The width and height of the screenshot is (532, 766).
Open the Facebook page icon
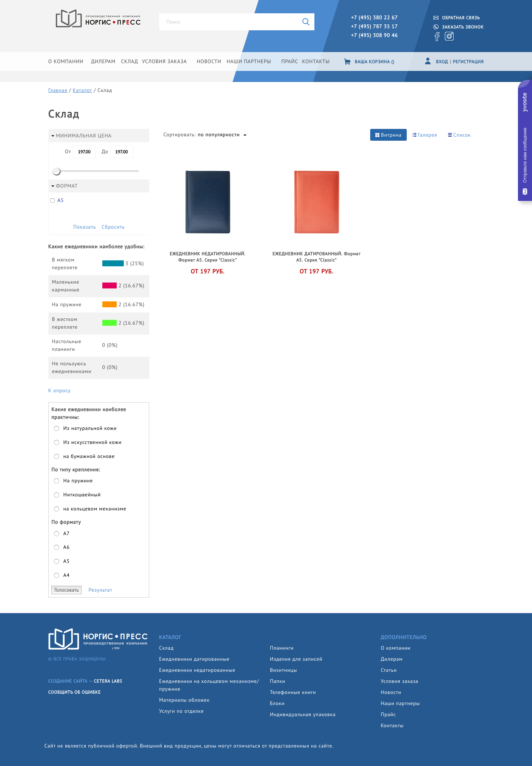437,36
